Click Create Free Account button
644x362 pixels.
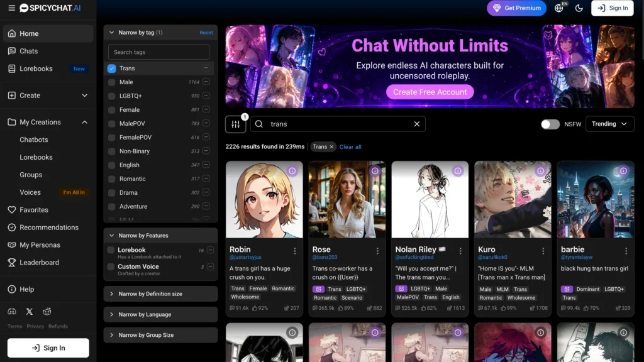[430, 92]
